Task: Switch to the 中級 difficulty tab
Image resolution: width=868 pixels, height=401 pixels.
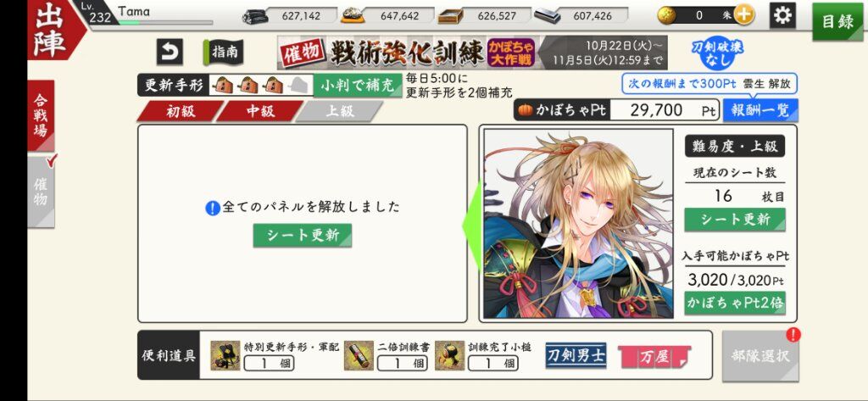Action: pos(260,111)
